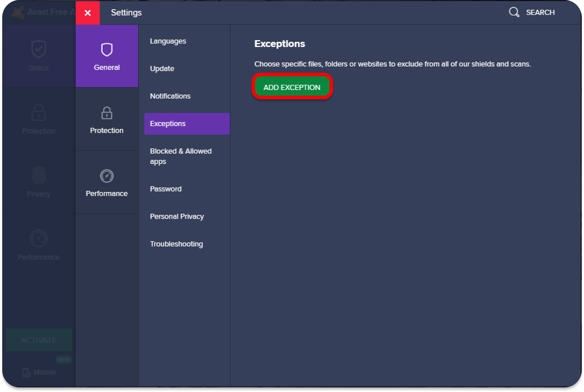Click the dimmed Privacy fingerprint icon
The height and width of the screenshot is (392, 584).
click(39, 175)
